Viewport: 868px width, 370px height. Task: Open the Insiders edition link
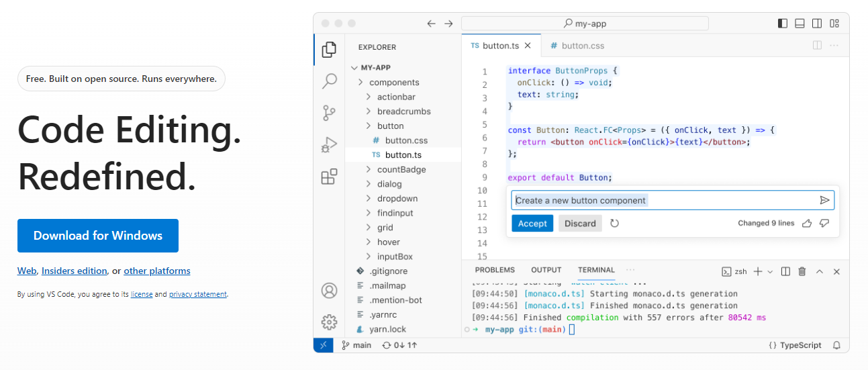point(75,271)
